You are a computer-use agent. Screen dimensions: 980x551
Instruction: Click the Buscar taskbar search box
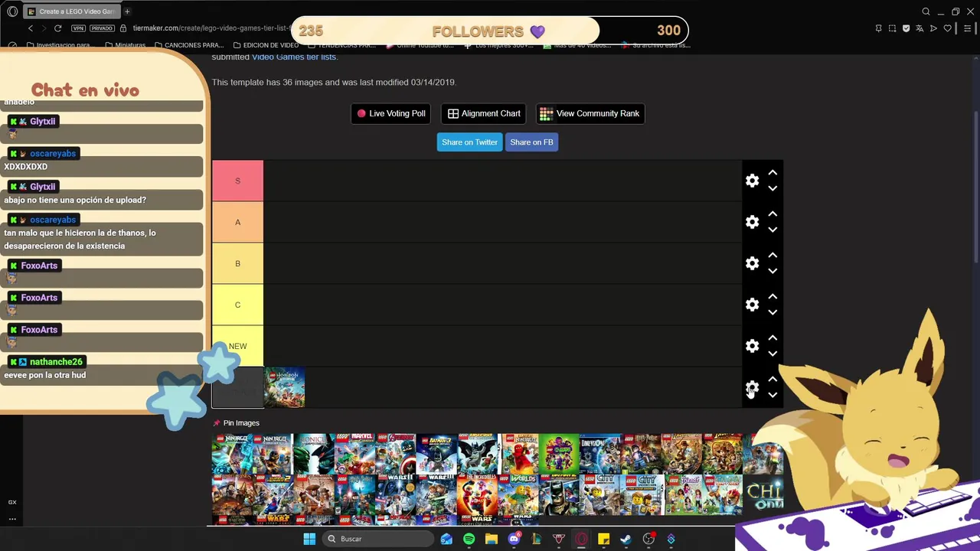click(378, 539)
